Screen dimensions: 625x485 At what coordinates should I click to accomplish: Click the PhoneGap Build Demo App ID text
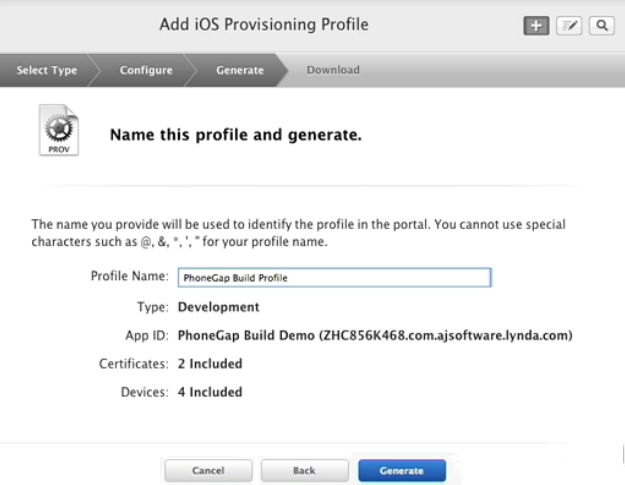tap(375, 336)
